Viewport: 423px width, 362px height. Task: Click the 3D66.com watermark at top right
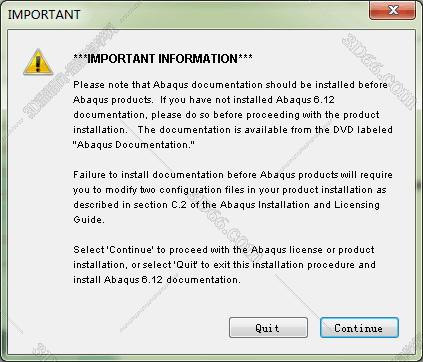tap(378, 71)
